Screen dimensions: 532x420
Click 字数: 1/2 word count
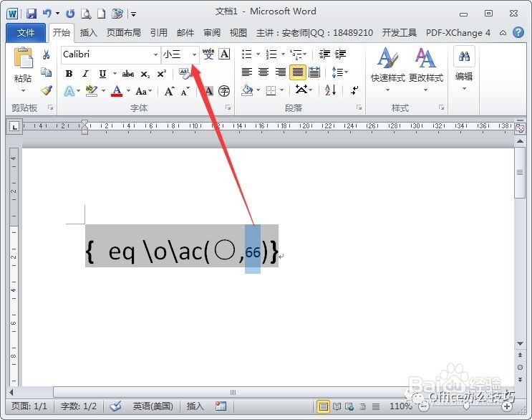coord(78,406)
